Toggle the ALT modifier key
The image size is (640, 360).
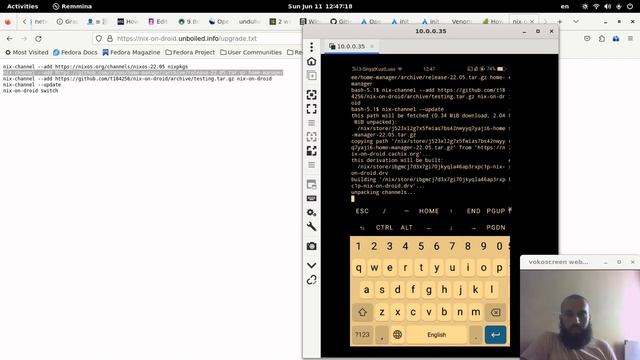click(407, 228)
